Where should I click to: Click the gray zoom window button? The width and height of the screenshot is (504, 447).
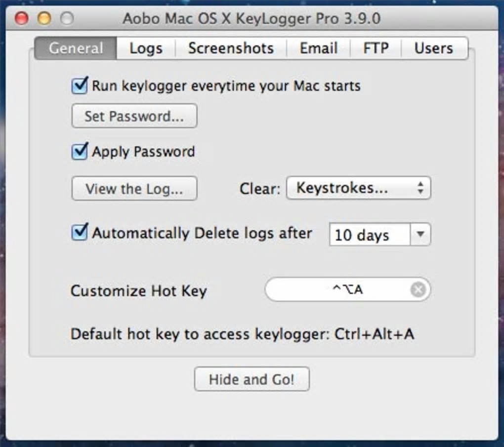coord(66,19)
